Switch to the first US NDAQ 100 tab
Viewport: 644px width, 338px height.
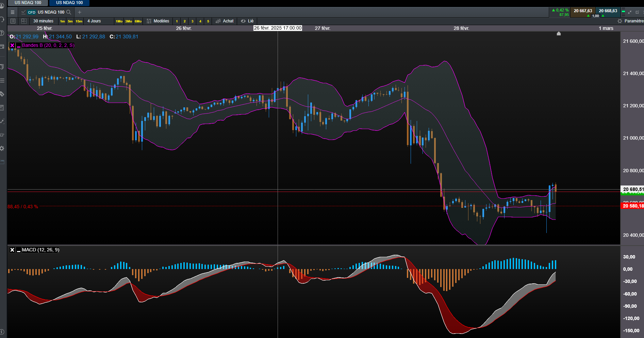click(28, 3)
